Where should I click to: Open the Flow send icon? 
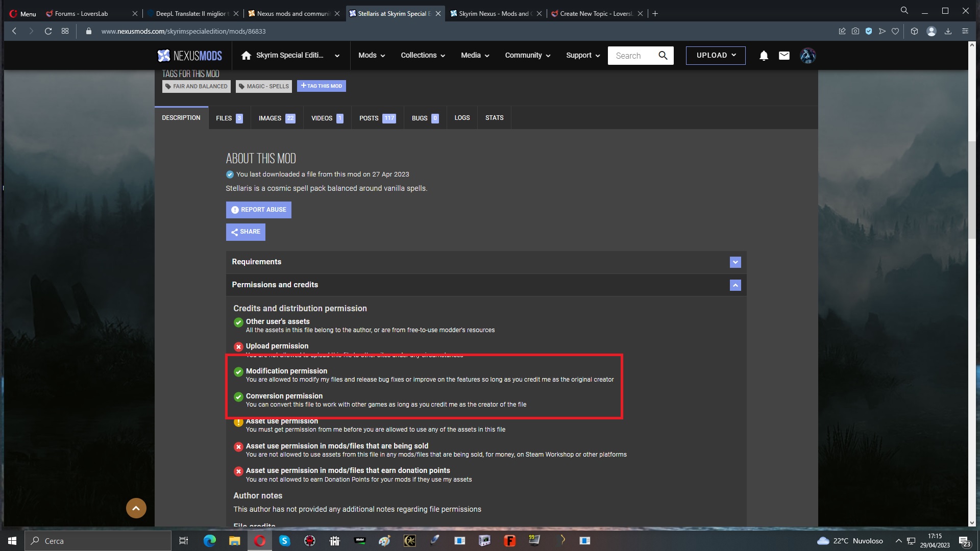click(x=882, y=31)
